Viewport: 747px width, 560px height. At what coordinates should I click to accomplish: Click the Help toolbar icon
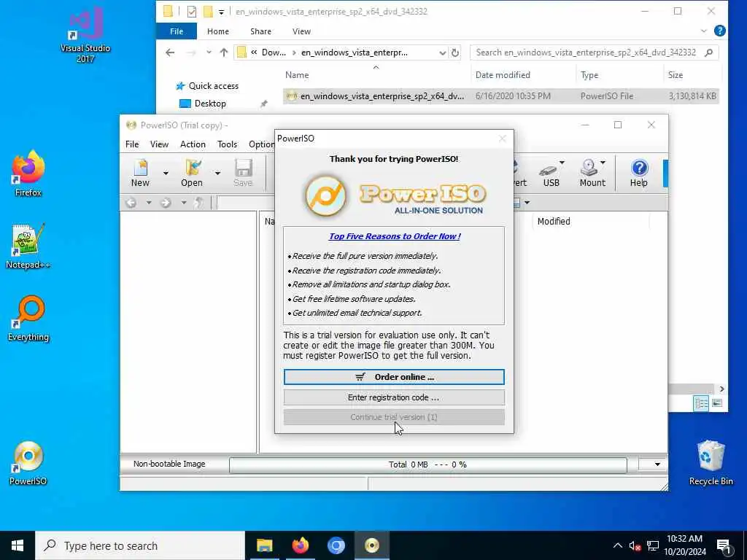point(639,174)
